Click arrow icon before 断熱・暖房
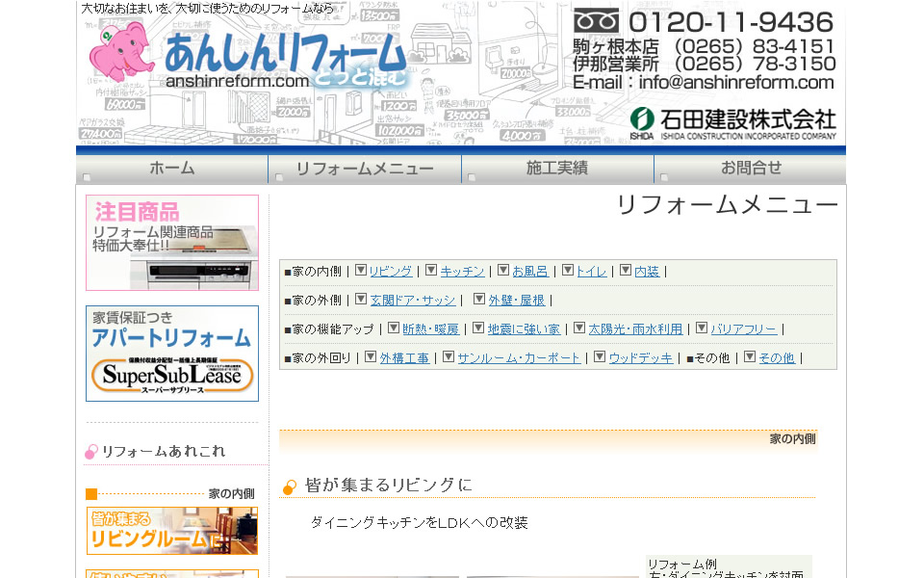The image size is (924, 578). pos(394,328)
